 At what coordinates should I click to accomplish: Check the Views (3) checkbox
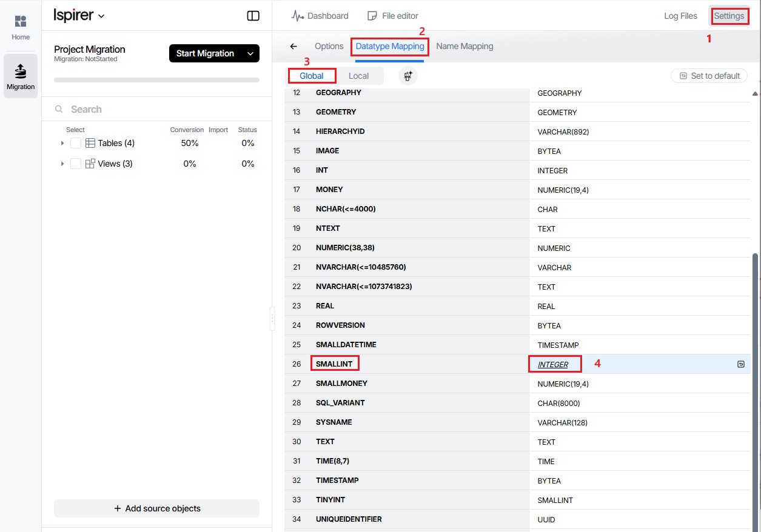76,164
